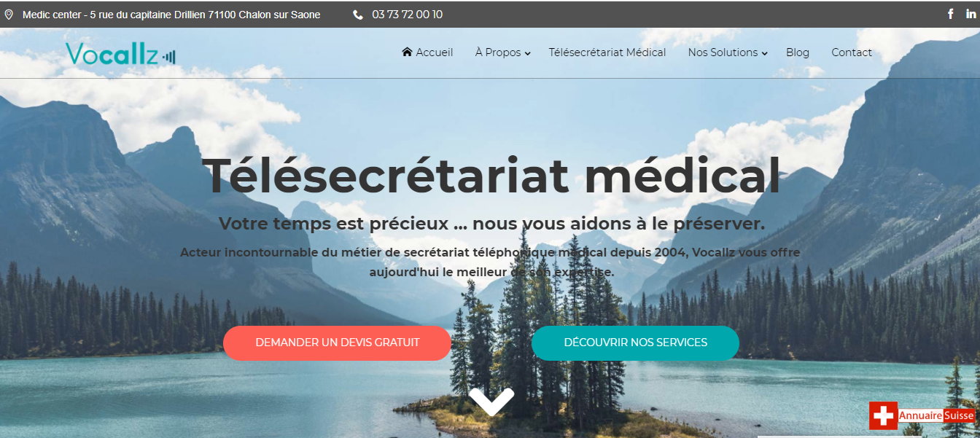980x438 pixels.
Task: Call the phone number 03 73 72 00 10
Action: click(407, 15)
